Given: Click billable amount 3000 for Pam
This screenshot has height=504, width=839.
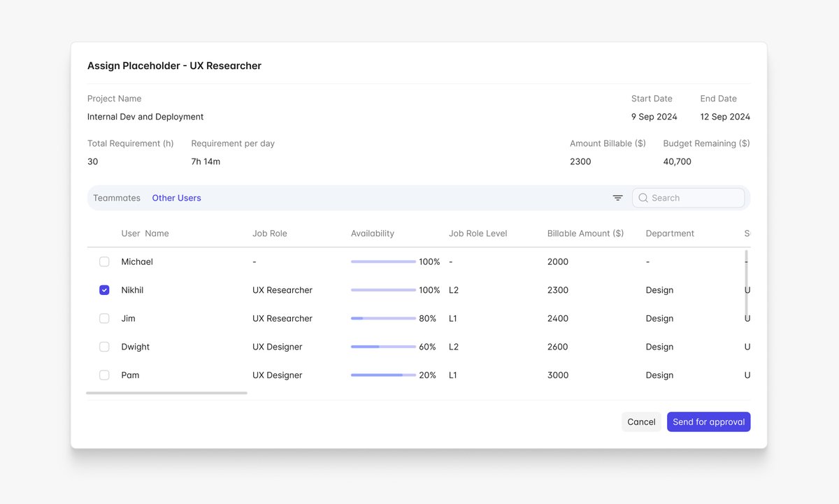Looking at the screenshot, I should (558, 375).
